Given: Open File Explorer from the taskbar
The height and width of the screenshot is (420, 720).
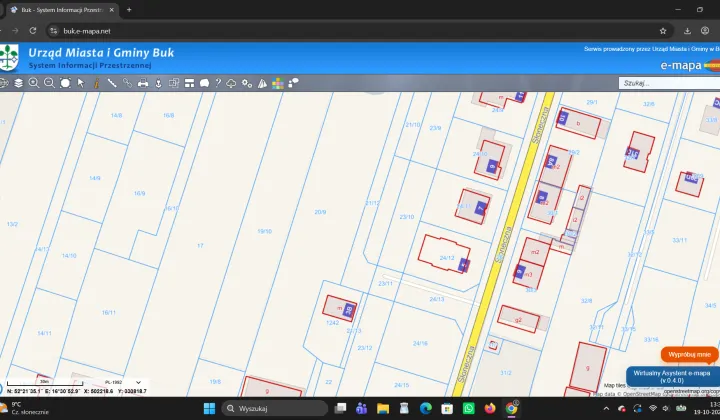Looking at the screenshot, I should coord(382,408).
